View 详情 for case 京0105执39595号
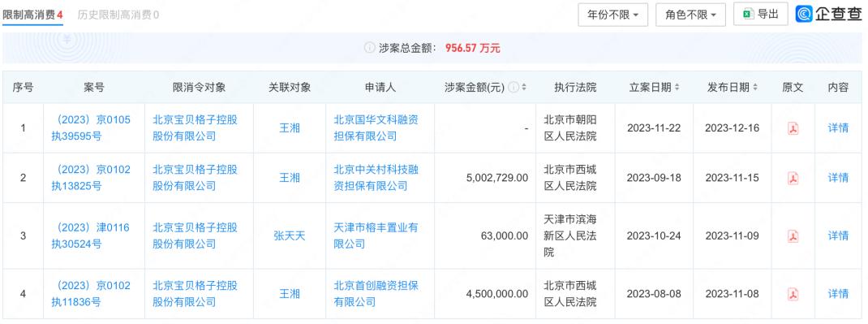The image size is (868, 324). 838,128
